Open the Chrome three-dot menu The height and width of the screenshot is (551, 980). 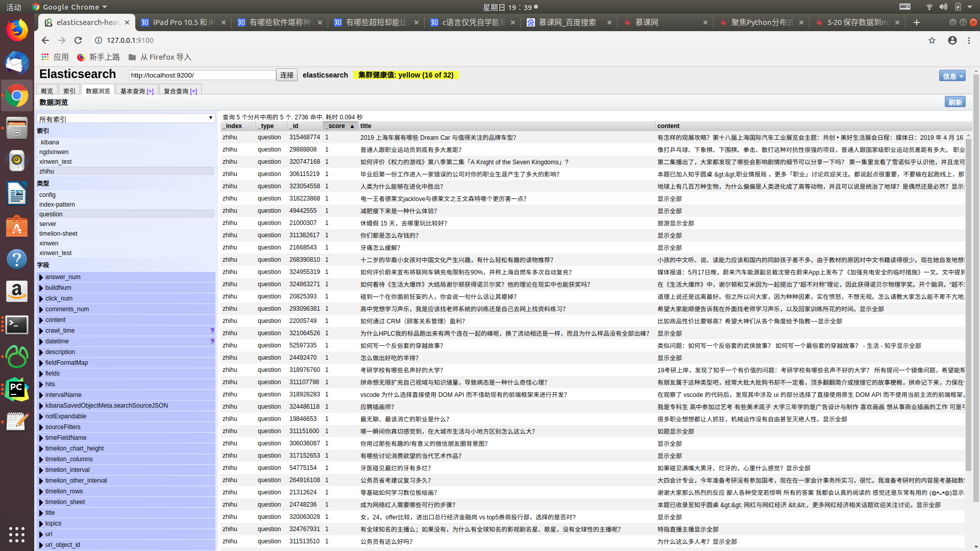click(x=969, y=40)
